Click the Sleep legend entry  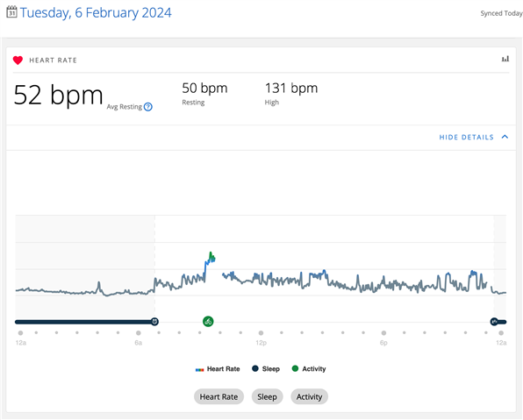(266, 368)
